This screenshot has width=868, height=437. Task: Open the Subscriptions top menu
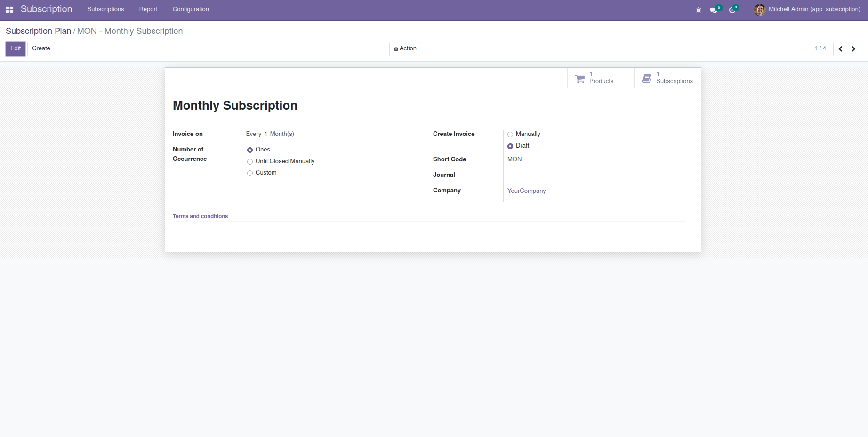(x=105, y=9)
